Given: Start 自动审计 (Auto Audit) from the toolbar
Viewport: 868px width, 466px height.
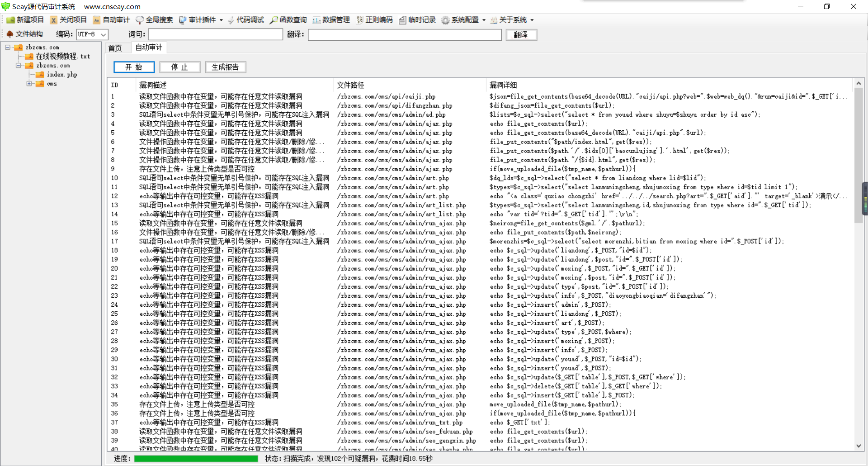Looking at the screenshot, I should tap(111, 20).
